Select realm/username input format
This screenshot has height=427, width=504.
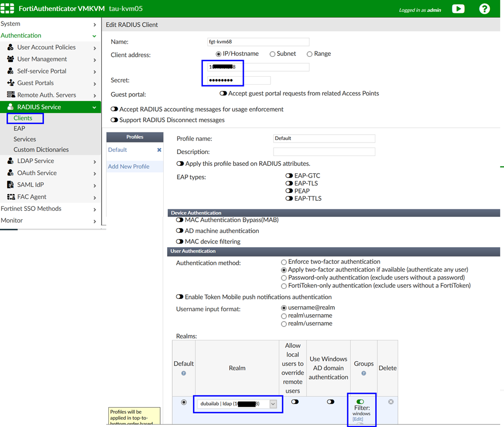coord(284,324)
